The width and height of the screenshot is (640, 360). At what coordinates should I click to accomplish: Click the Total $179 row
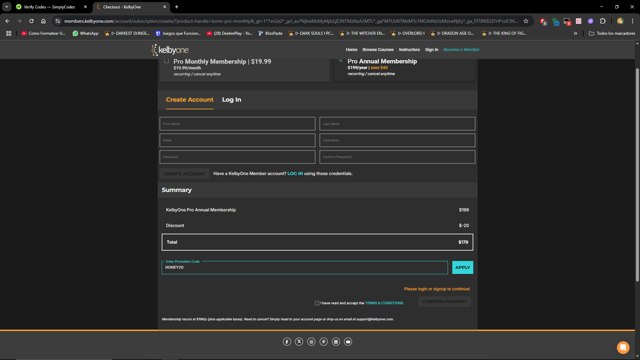point(317,242)
